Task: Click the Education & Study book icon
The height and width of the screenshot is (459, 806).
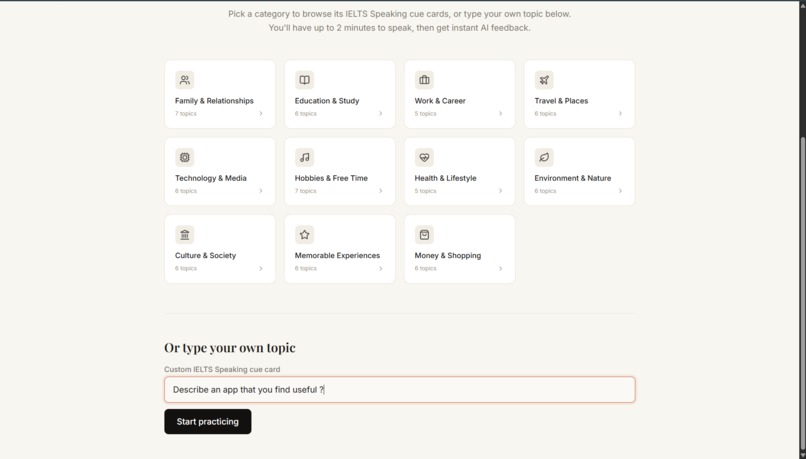Action: pyautogui.click(x=304, y=80)
